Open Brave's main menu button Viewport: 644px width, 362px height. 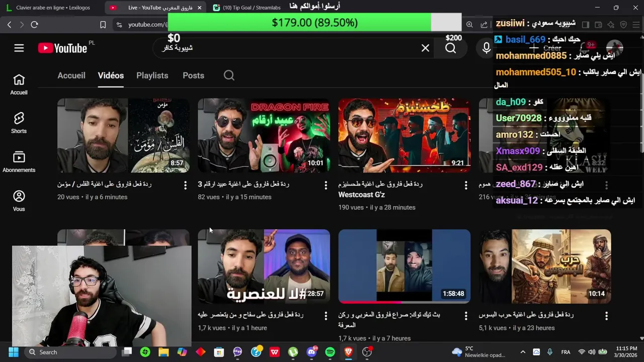[636, 24]
